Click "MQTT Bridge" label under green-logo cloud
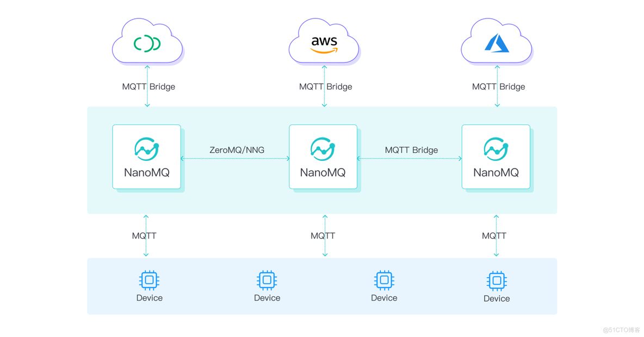Viewport: 644px width, 337px height. [148, 86]
